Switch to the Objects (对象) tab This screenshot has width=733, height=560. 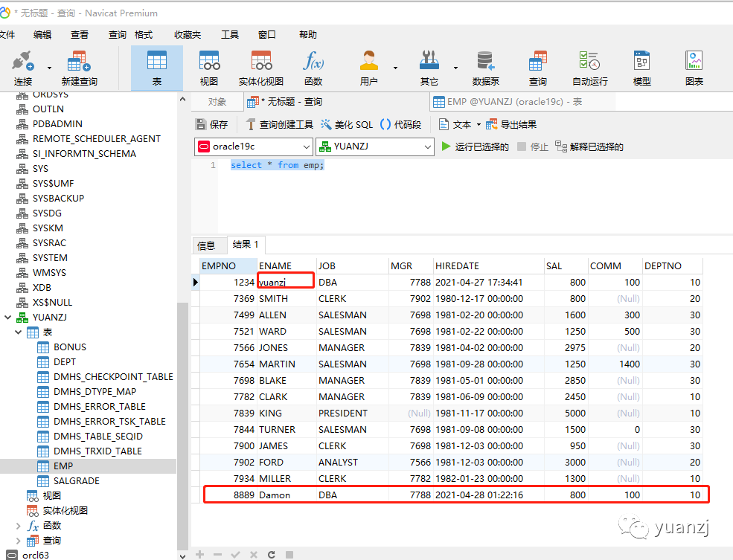[x=217, y=102]
